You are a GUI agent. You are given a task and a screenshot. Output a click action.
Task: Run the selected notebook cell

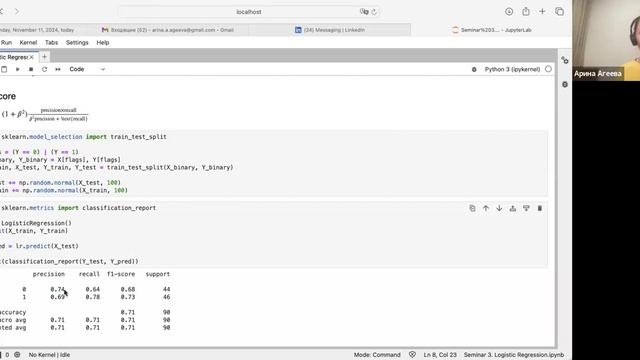(x=18, y=69)
